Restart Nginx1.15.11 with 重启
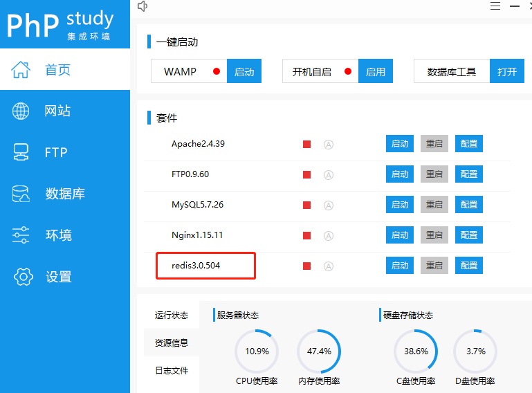The width and height of the screenshot is (532, 393). [x=434, y=235]
